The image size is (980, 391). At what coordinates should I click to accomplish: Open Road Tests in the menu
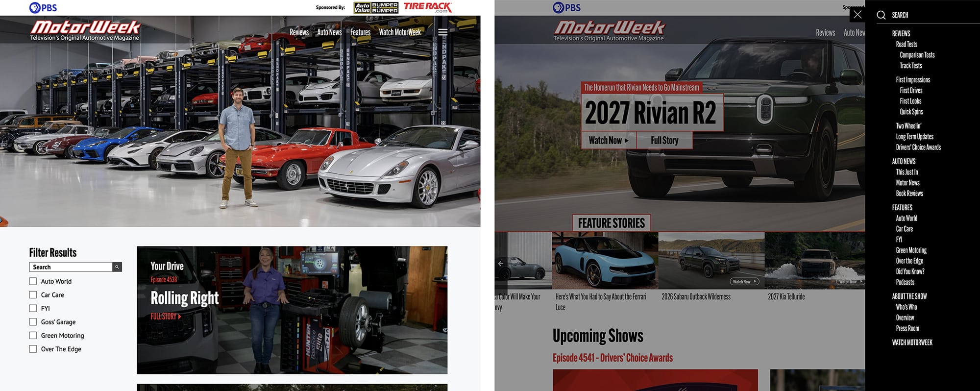pos(906,44)
